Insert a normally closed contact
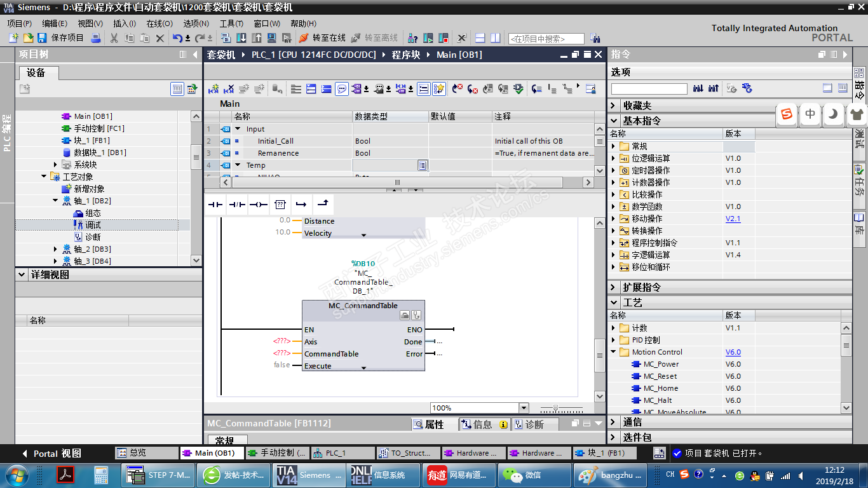The width and height of the screenshot is (868, 488). pyautogui.click(x=236, y=205)
